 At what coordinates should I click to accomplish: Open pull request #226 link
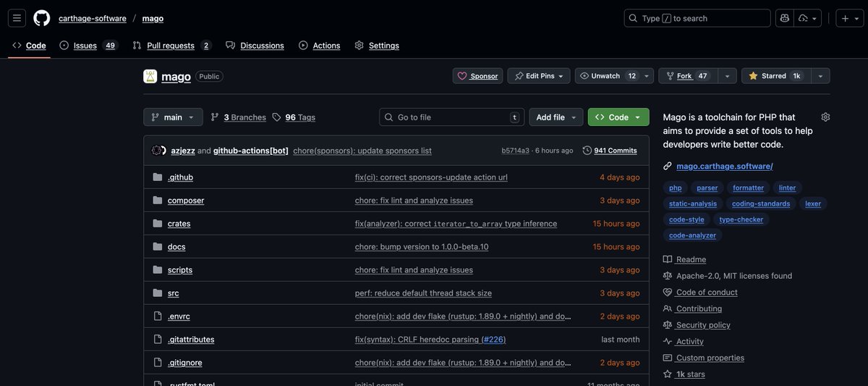(493, 340)
